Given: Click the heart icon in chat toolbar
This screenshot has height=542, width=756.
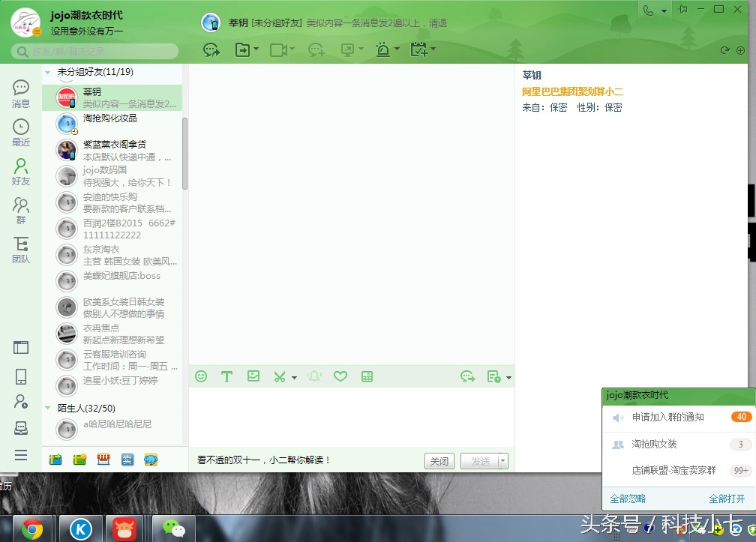Looking at the screenshot, I should pyautogui.click(x=340, y=376).
